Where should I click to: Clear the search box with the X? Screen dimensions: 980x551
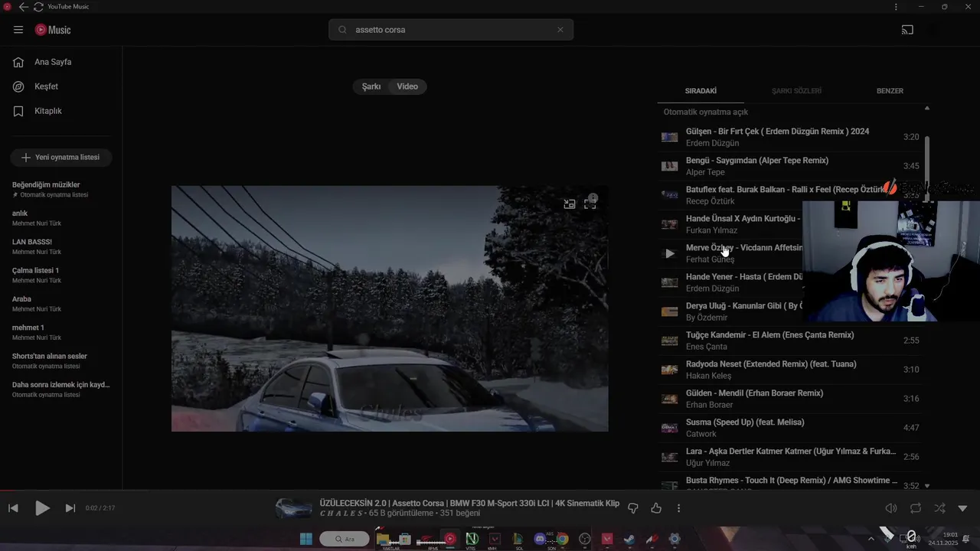[560, 30]
